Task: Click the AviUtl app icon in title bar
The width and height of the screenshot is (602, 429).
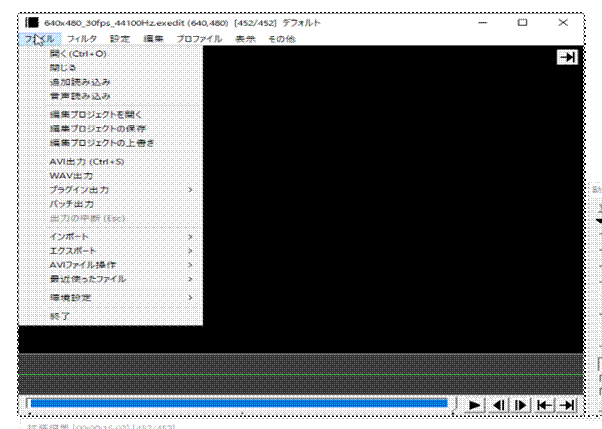Action: click(x=31, y=22)
